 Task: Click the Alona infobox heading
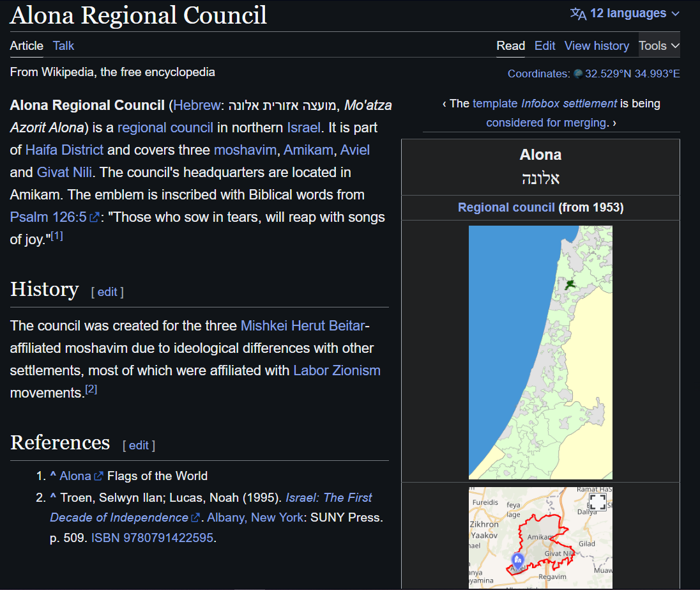pyautogui.click(x=540, y=155)
